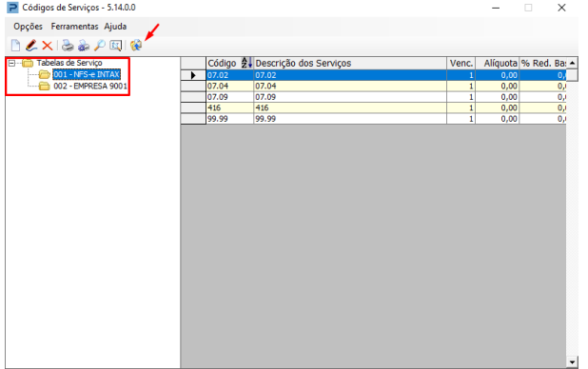Click the Venc. value in row 07.09

tap(461, 97)
